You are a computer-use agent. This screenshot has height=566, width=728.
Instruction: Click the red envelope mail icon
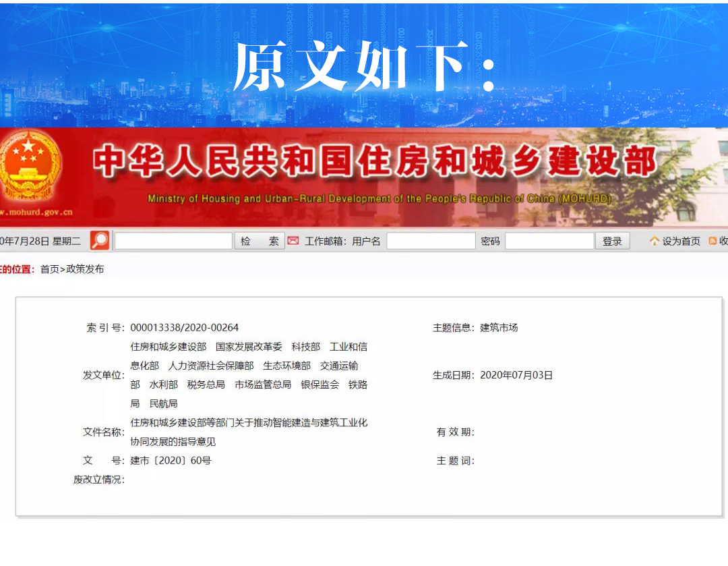click(x=293, y=240)
